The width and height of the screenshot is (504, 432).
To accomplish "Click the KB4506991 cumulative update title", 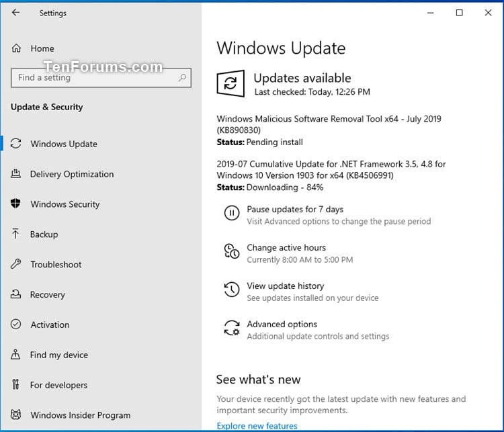I will click(331, 170).
